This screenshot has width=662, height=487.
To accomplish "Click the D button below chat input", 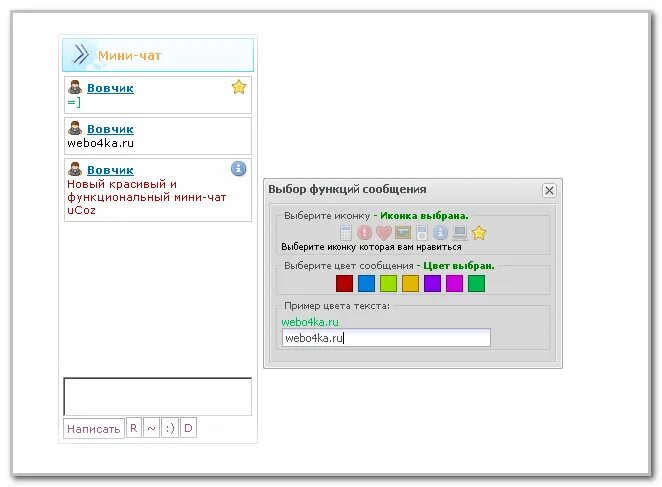I will point(188,428).
